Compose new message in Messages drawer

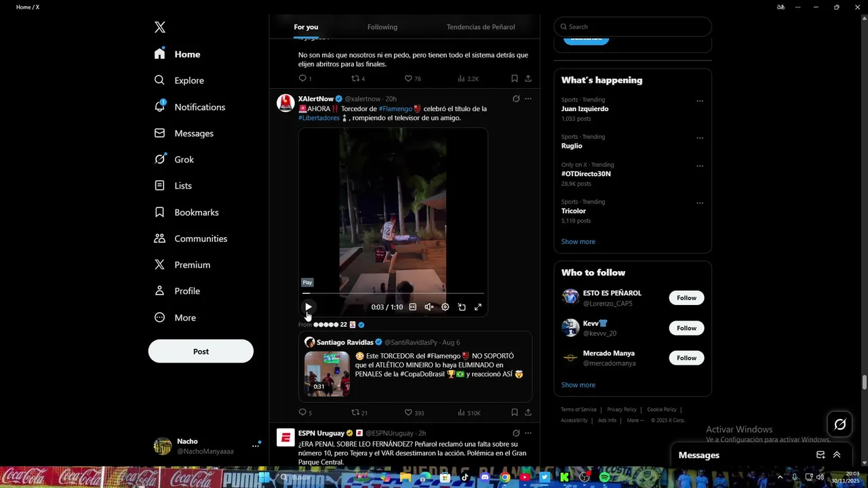click(x=821, y=455)
